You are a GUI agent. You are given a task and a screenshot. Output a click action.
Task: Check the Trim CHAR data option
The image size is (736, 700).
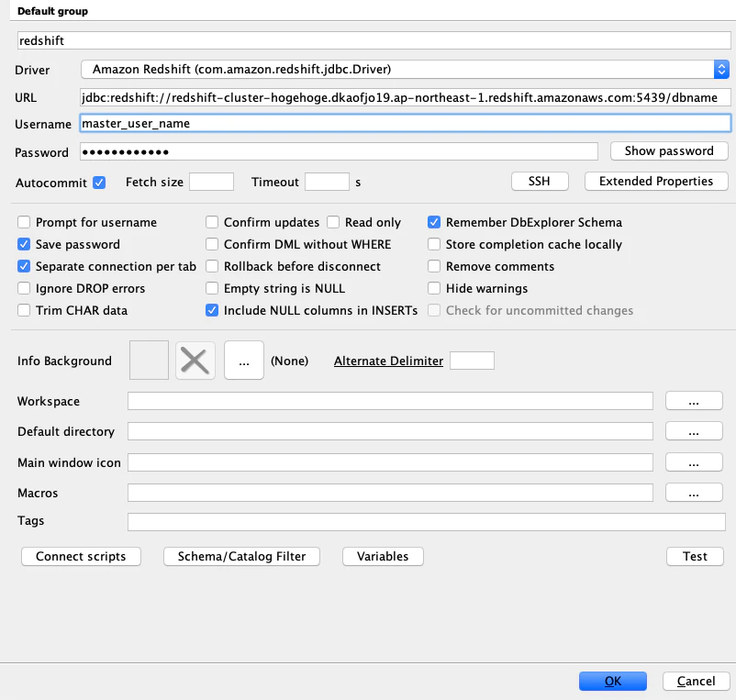[24, 310]
